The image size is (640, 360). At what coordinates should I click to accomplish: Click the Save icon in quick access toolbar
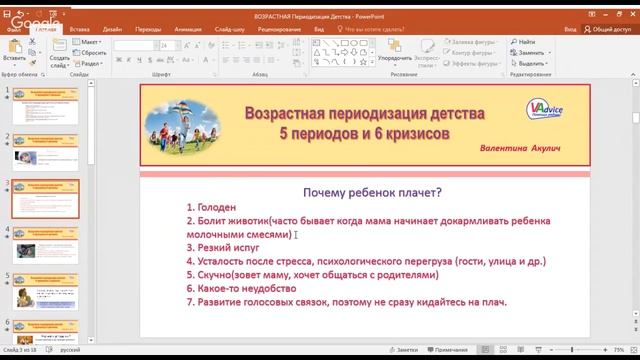coord(7,13)
